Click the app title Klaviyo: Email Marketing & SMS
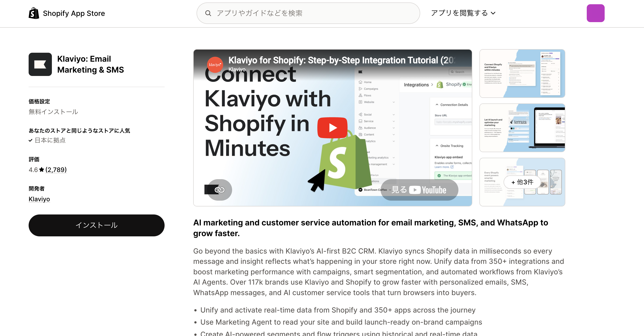This screenshot has width=644, height=336. (91, 64)
